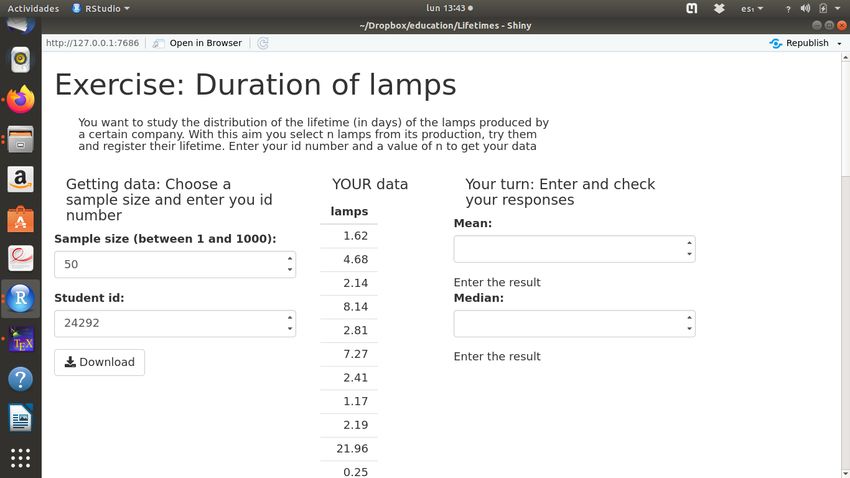Click Republish button text

[x=807, y=43]
